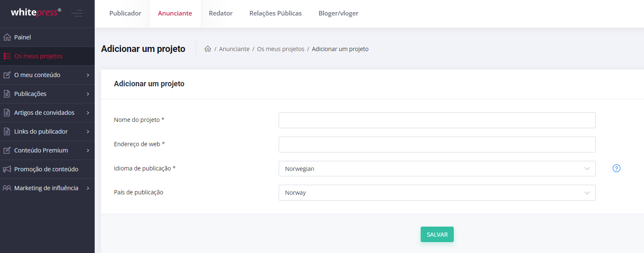Open O meu conteúdo menu item
644x253 pixels.
click(x=47, y=75)
